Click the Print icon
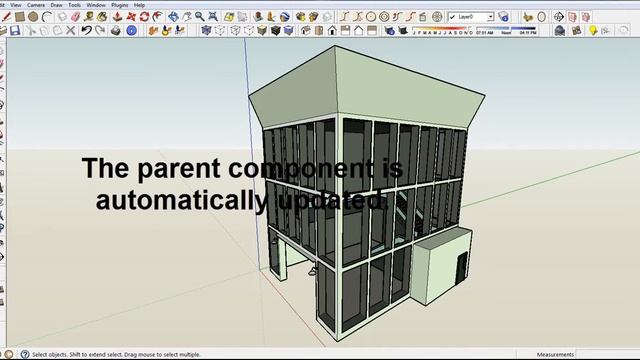The image size is (640, 360). [116, 31]
